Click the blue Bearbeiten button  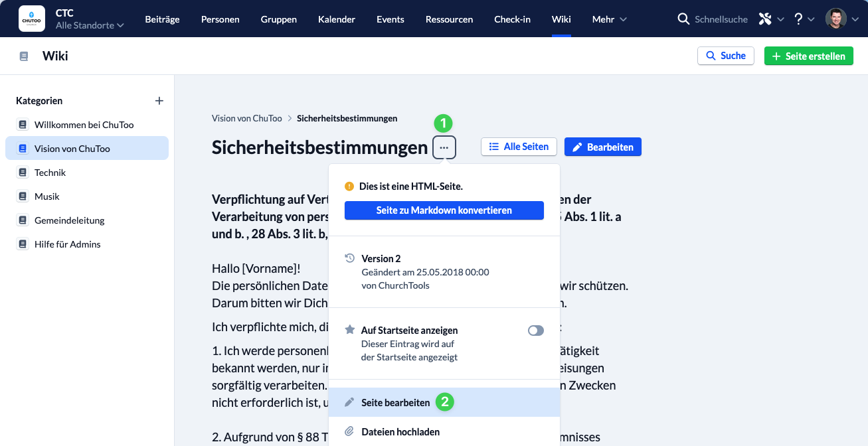(603, 147)
